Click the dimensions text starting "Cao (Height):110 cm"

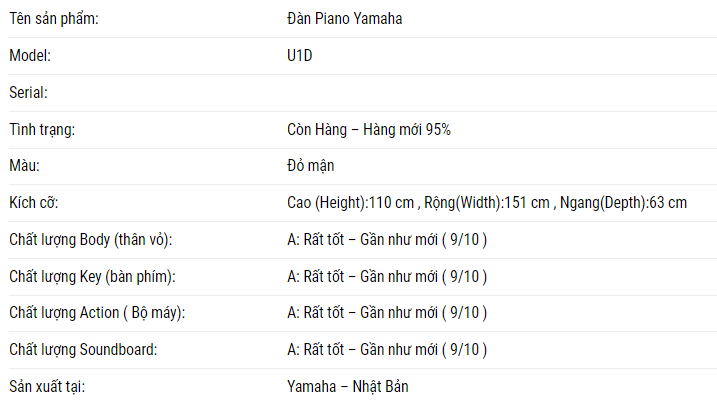coord(486,203)
